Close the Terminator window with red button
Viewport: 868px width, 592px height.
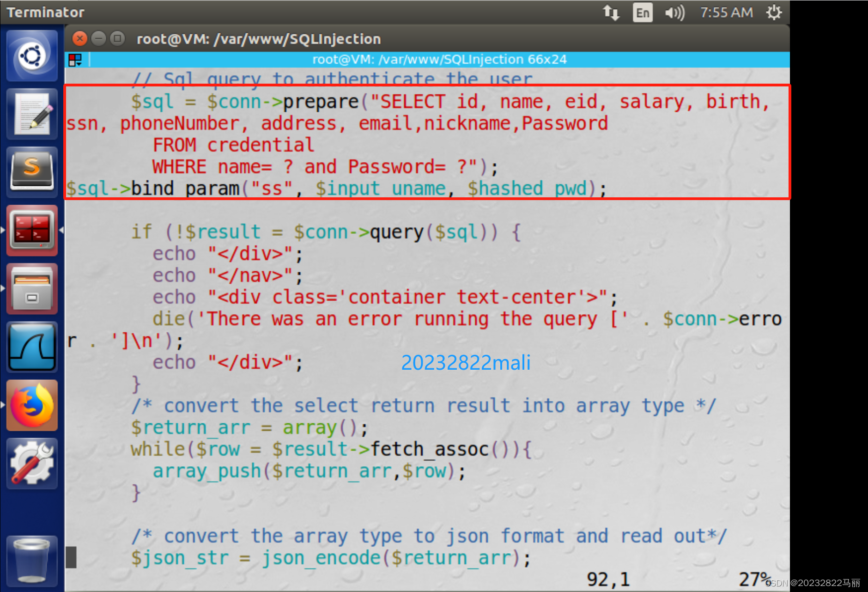(80, 38)
